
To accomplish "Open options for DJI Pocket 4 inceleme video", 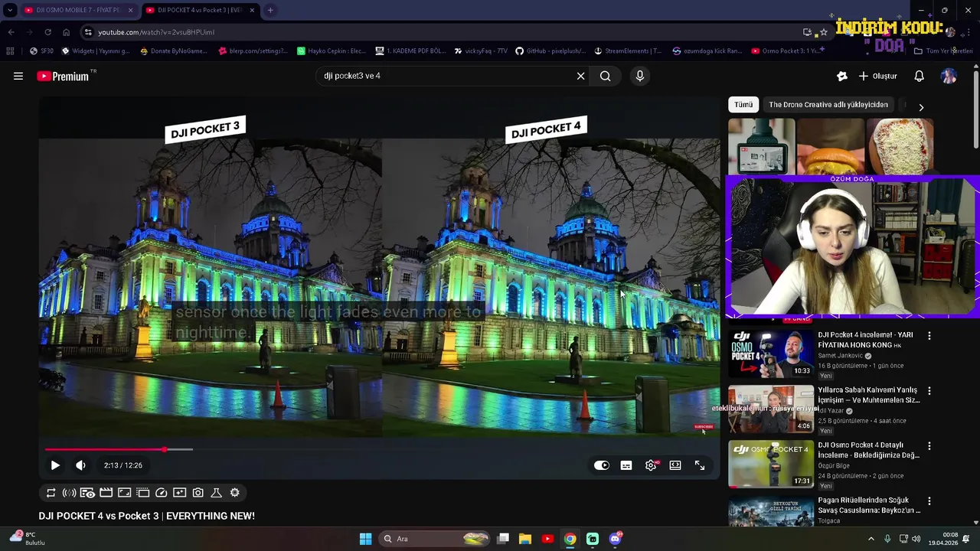I will click(929, 336).
